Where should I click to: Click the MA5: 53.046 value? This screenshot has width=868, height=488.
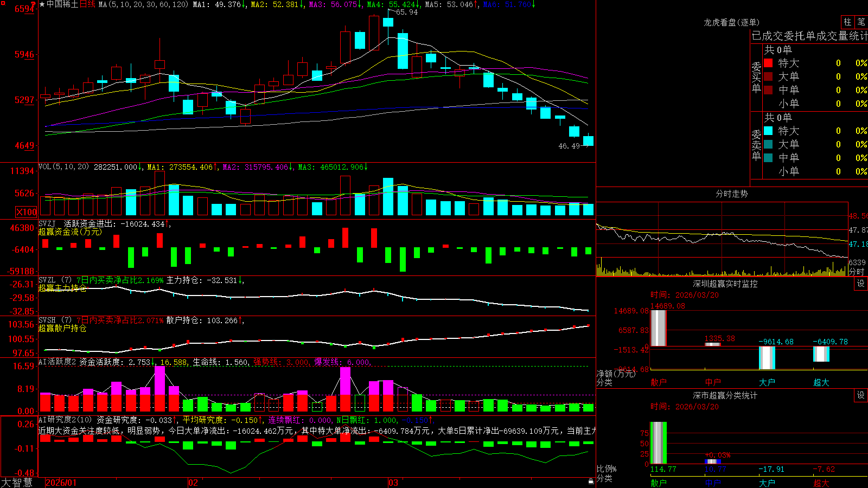pyautogui.click(x=449, y=4)
